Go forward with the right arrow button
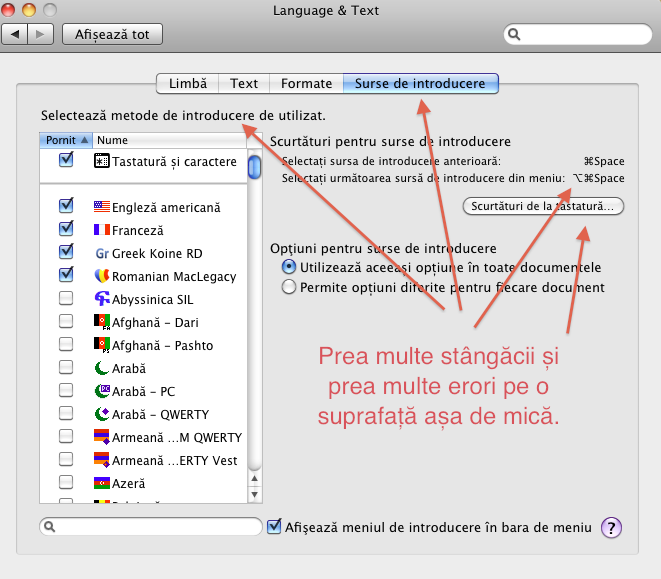 click(40, 34)
